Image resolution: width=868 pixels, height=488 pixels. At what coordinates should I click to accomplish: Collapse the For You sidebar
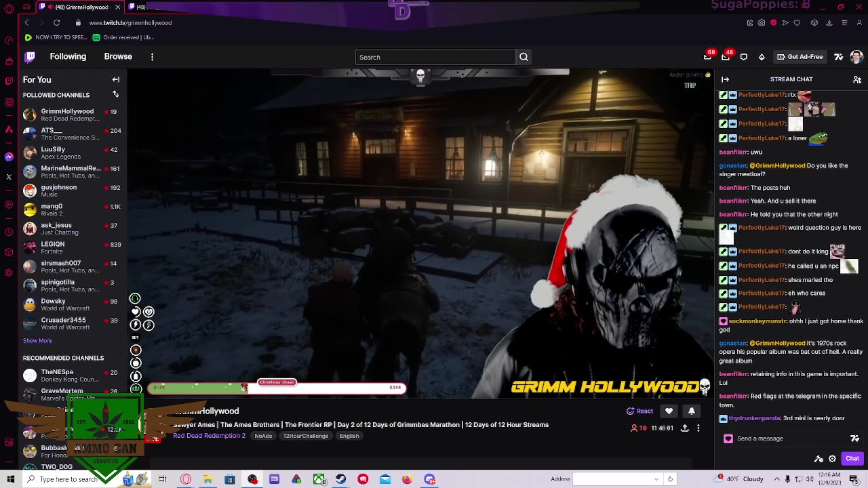click(116, 79)
